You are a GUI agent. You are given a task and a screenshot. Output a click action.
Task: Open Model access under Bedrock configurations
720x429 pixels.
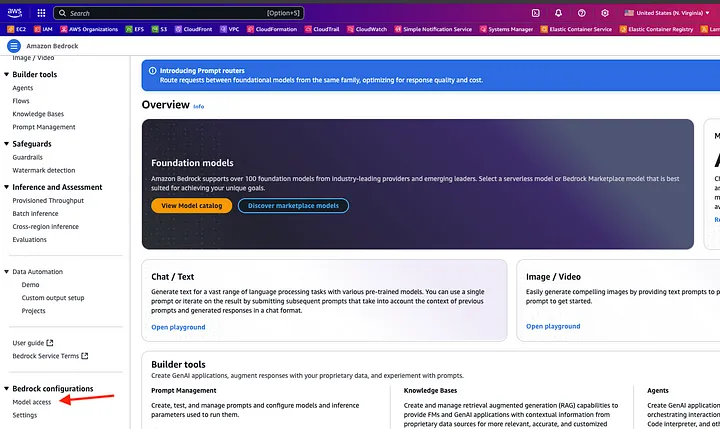click(32, 402)
